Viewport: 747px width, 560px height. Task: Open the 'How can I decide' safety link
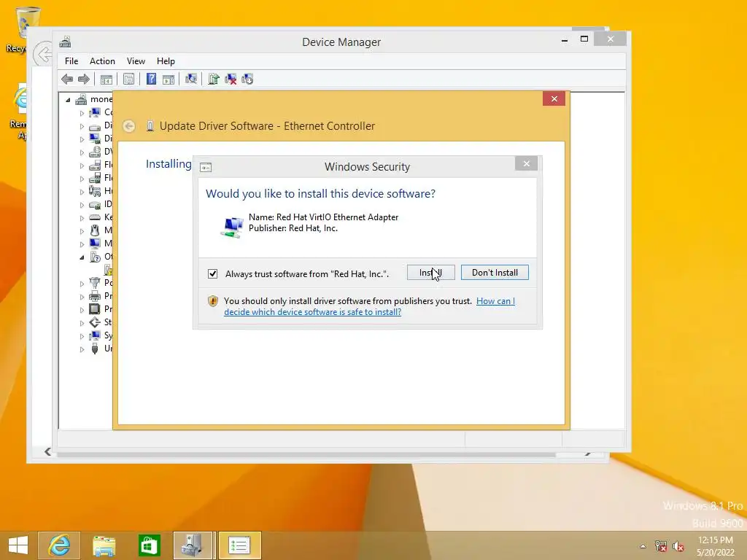[369, 307]
